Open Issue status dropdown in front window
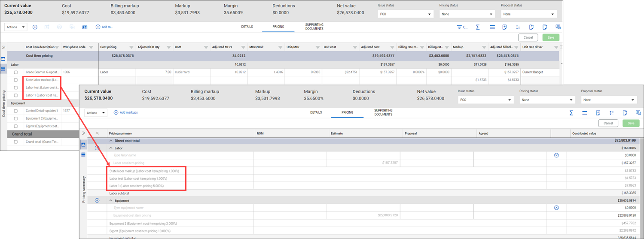Viewport: 644px width, 239px height. (485, 100)
